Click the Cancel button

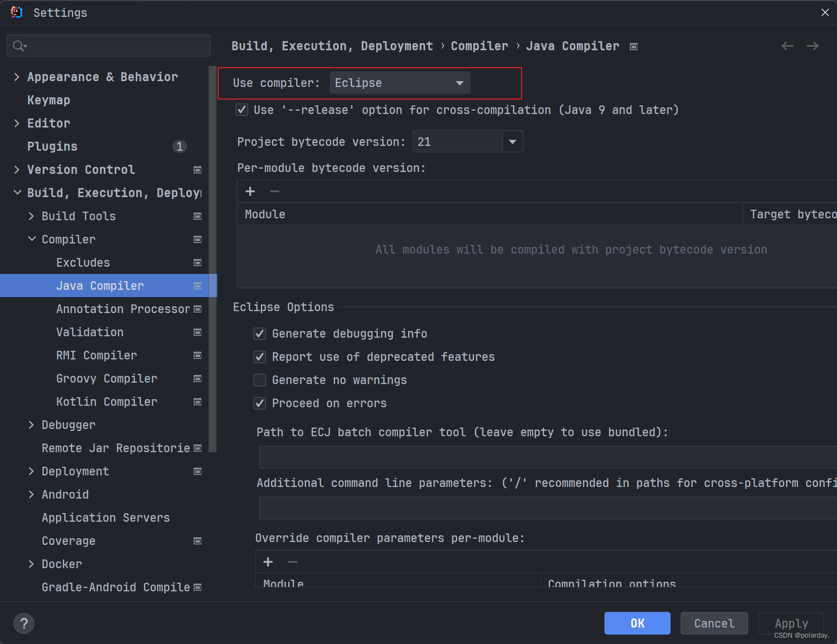714,623
